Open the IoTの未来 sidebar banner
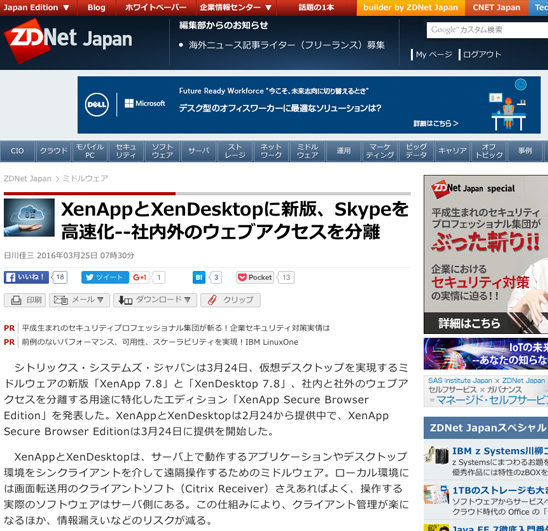The height and width of the screenshot is (531, 548). click(x=486, y=354)
